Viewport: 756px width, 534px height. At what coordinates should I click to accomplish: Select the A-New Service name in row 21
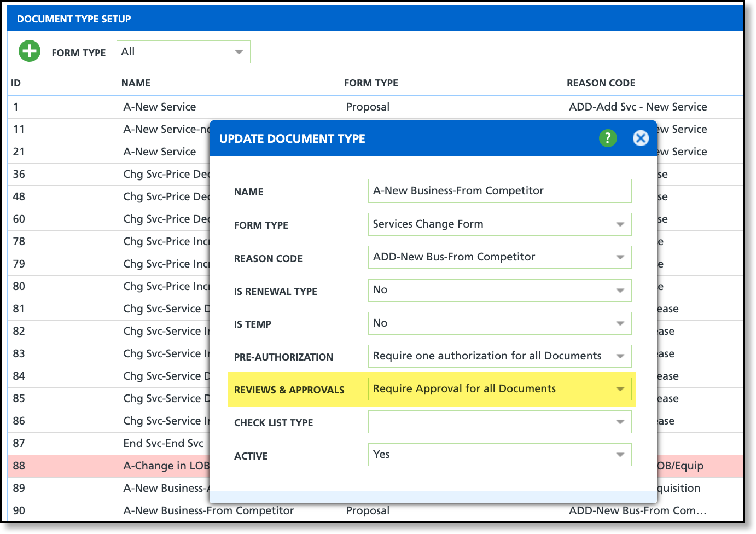(x=160, y=152)
